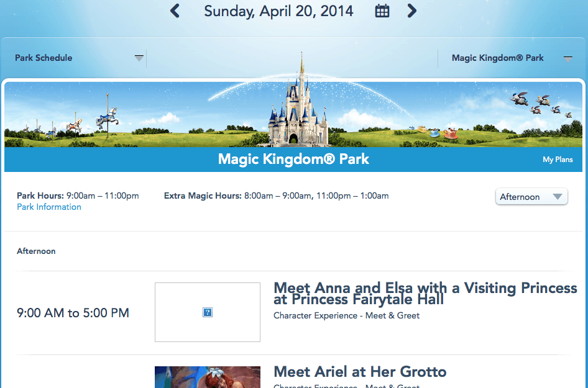Open the calendar date picker icon

click(382, 11)
